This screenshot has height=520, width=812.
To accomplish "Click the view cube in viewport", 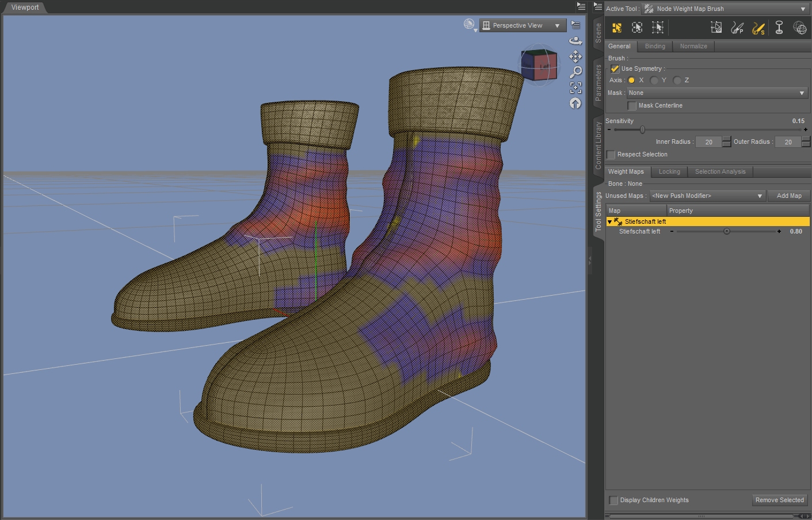I will click(x=539, y=65).
